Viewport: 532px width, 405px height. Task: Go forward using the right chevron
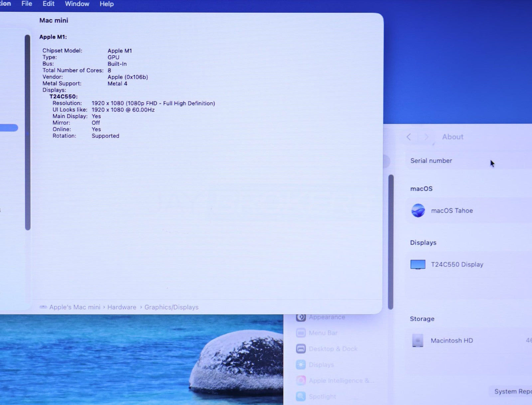click(426, 137)
